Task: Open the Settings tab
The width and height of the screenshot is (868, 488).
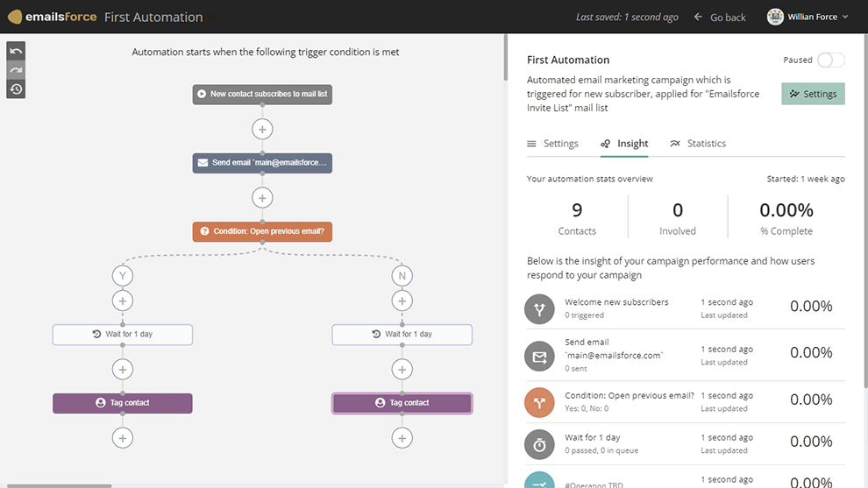Action: click(x=552, y=144)
